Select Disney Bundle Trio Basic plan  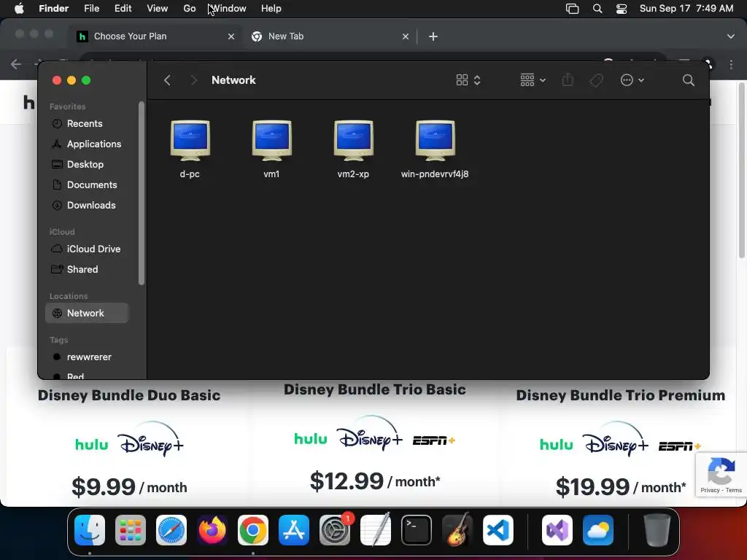pos(374,389)
